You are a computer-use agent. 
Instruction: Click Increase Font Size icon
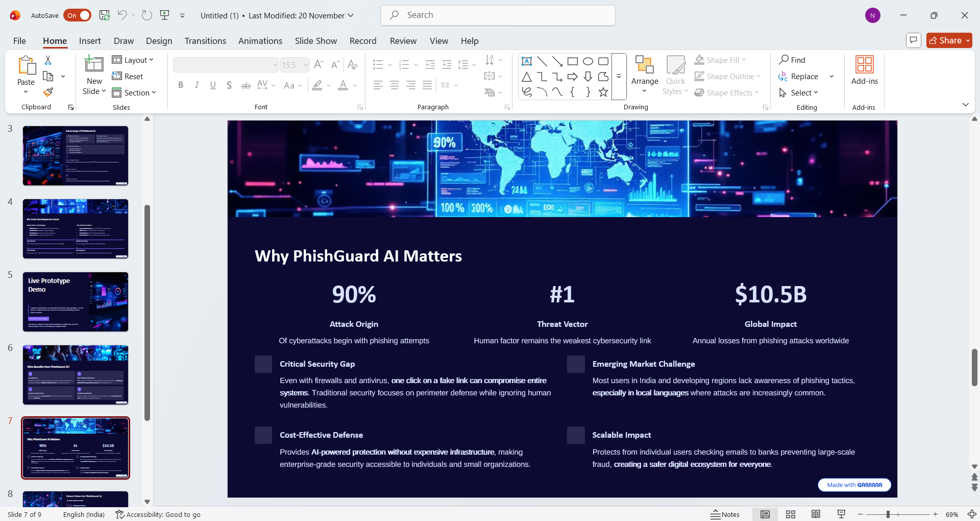[318, 64]
